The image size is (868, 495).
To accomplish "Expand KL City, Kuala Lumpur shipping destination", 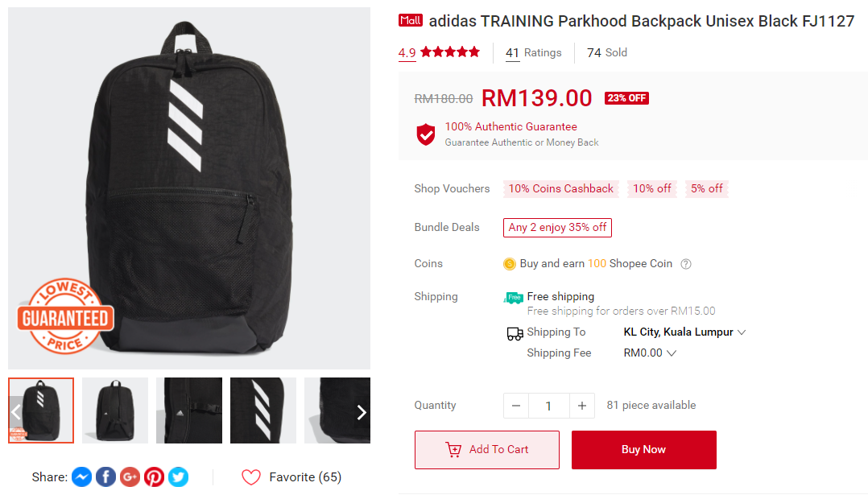I will 684,332.
